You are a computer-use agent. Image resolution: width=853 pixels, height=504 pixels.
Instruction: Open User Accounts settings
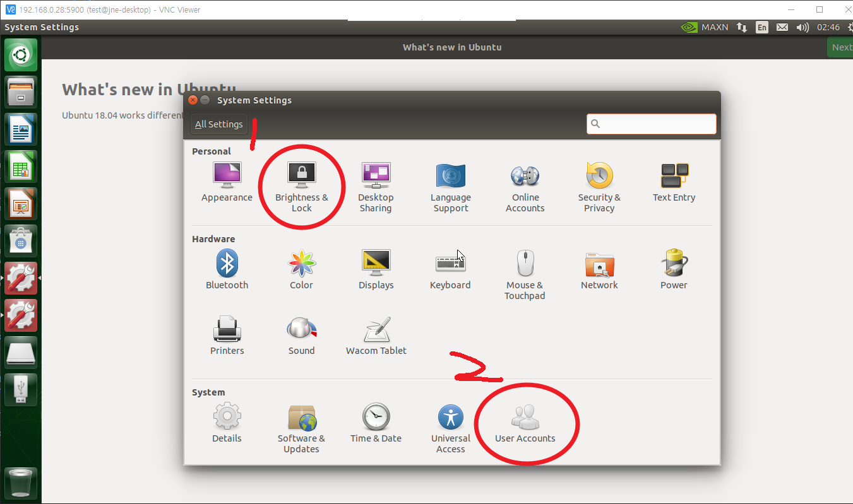(525, 424)
